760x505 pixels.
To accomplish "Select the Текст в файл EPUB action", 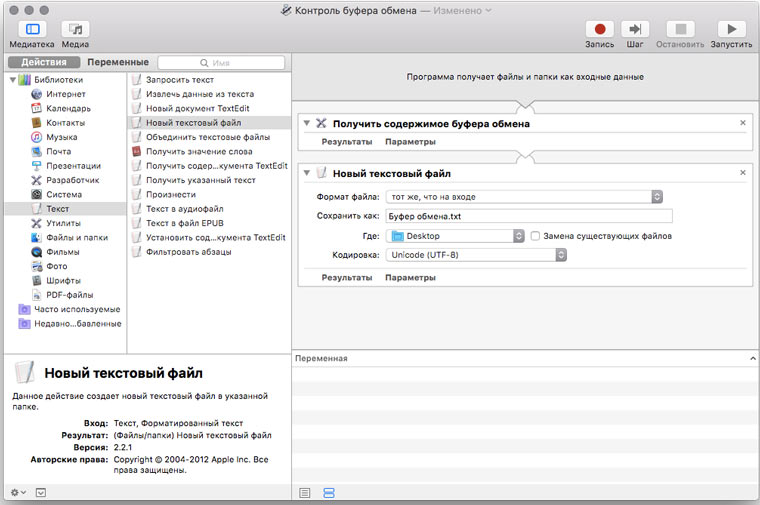I will click(185, 223).
